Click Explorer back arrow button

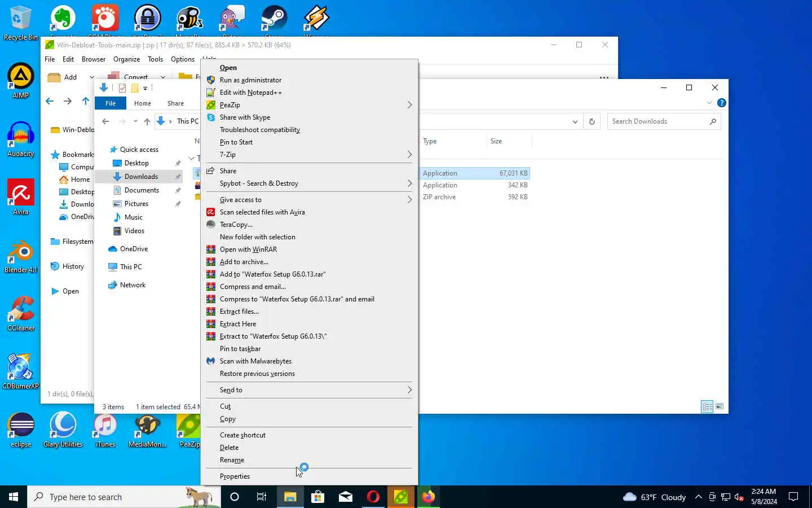click(105, 121)
